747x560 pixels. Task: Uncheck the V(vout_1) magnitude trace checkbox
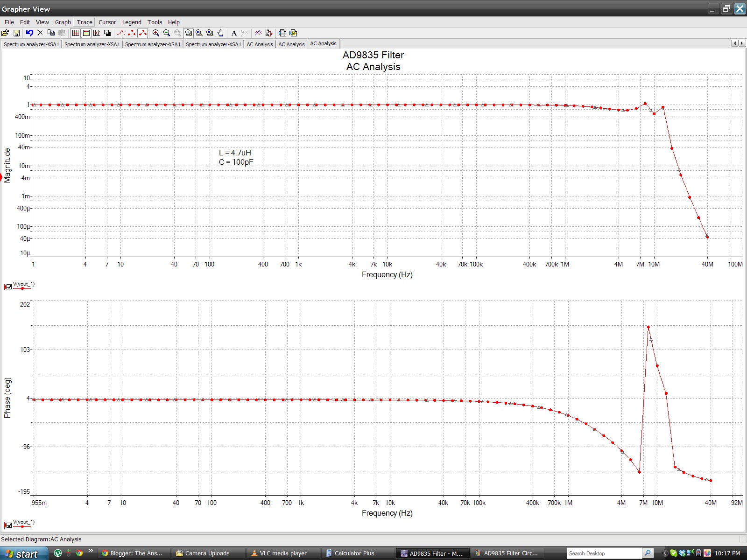8,286
